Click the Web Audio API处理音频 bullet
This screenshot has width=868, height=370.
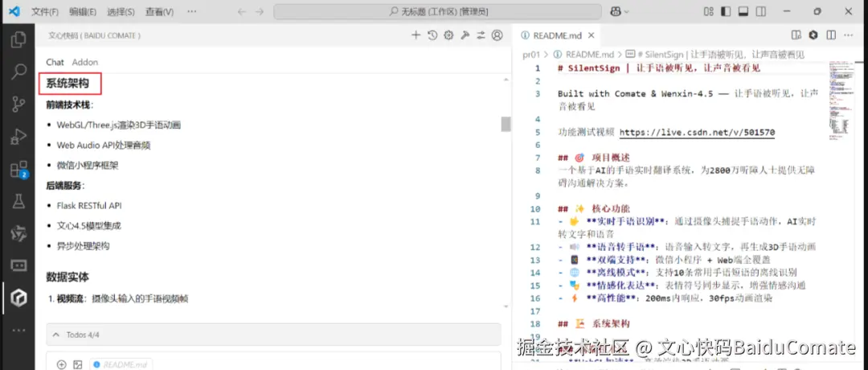coord(104,145)
